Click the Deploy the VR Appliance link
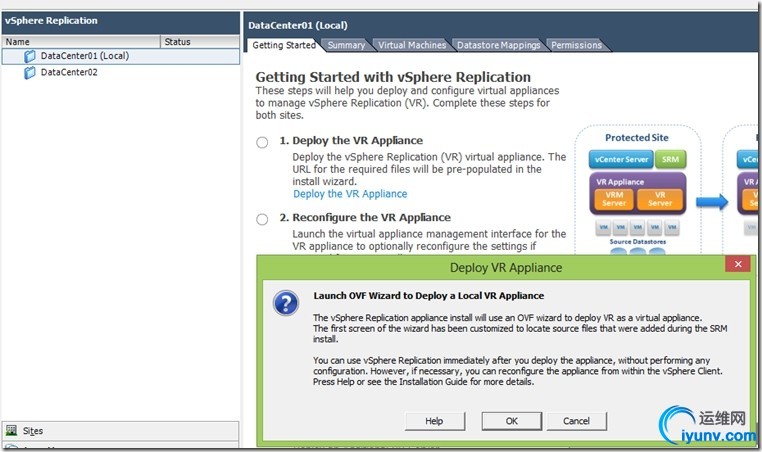This screenshot has width=762, height=452. [350, 194]
